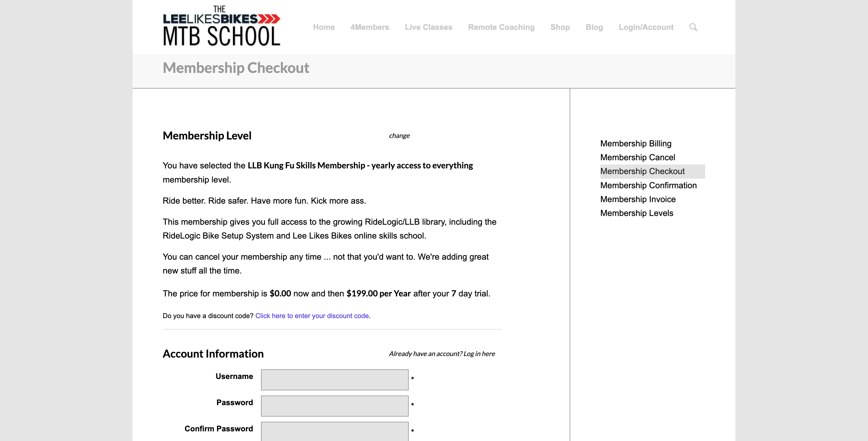Select the Membership Confirmation sidebar item
This screenshot has width=868, height=441.
pyautogui.click(x=648, y=185)
